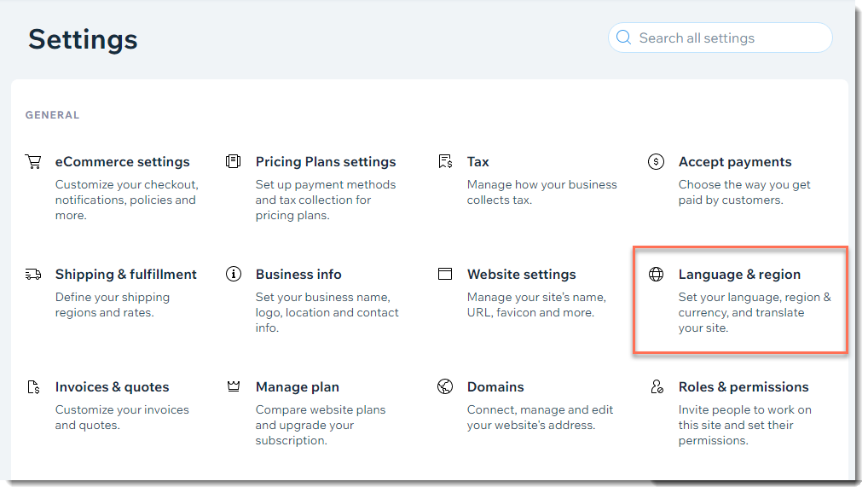Image resolution: width=868 pixels, height=493 pixels.
Task: Click the search magnifier icon
Action: pyautogui.click(x=624, y=38)
